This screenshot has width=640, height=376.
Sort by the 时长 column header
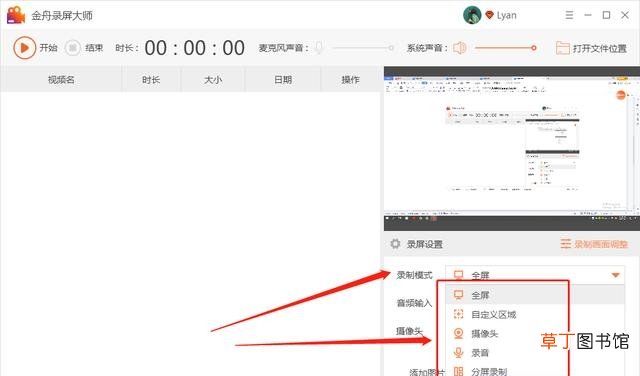151,80
